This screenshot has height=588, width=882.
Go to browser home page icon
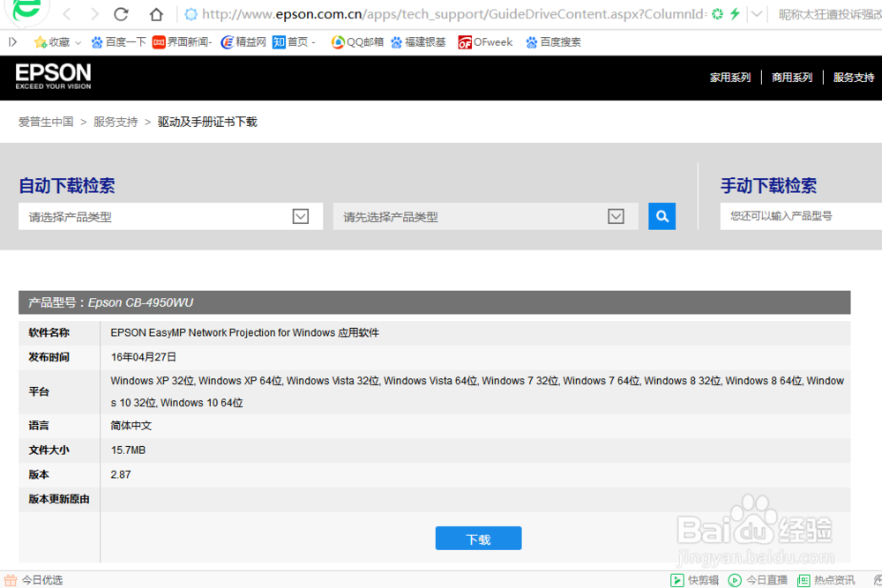tap(156, 14)
